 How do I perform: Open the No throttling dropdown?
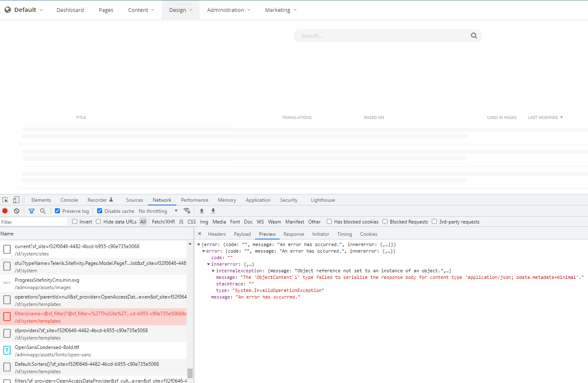point(158,211)
